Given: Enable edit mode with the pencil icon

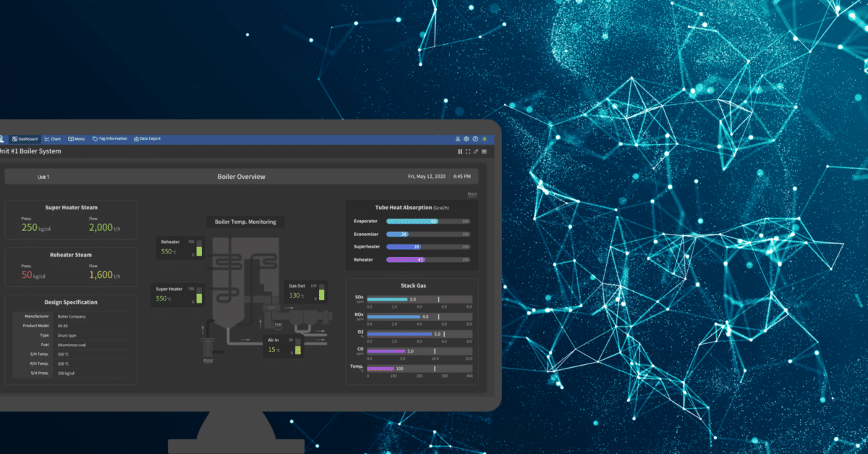Looking at the screenshot, I should (x=475, y=151).
